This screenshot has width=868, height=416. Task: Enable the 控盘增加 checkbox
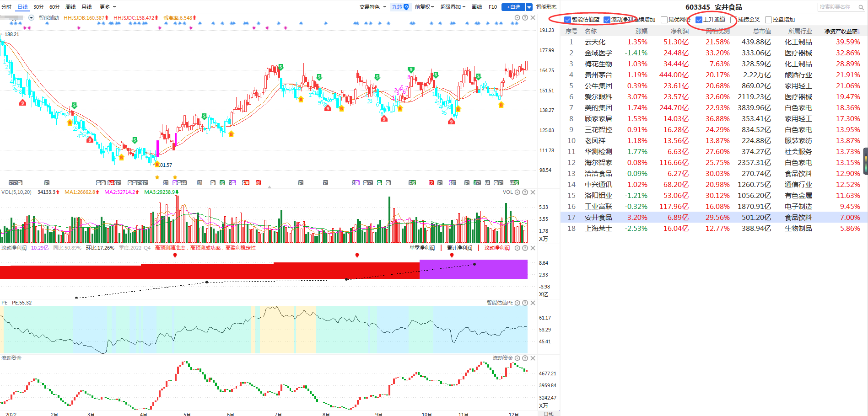pyautogui.click(x=768, y=20)
